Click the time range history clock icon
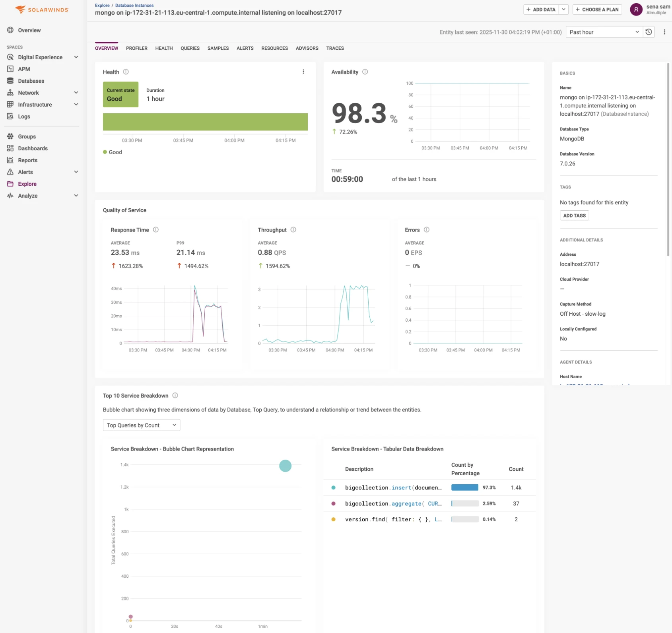672x633 pixels. (649, 32)
